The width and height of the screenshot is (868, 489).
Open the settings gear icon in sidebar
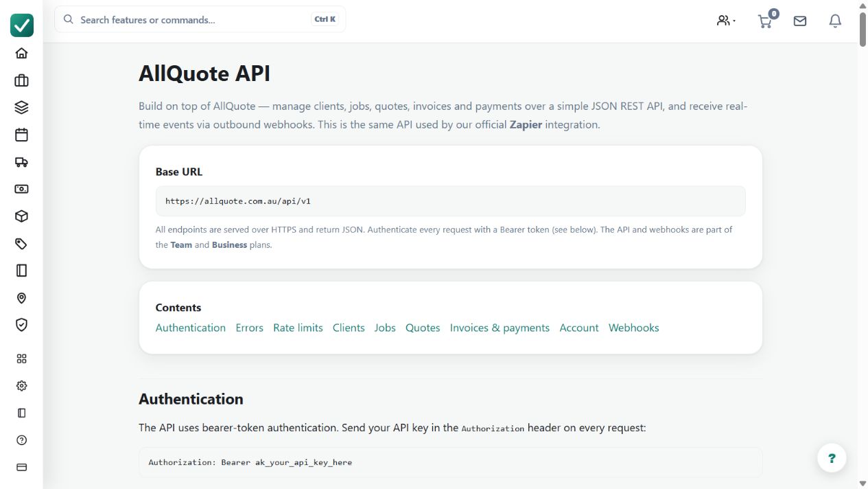[21, 386]
